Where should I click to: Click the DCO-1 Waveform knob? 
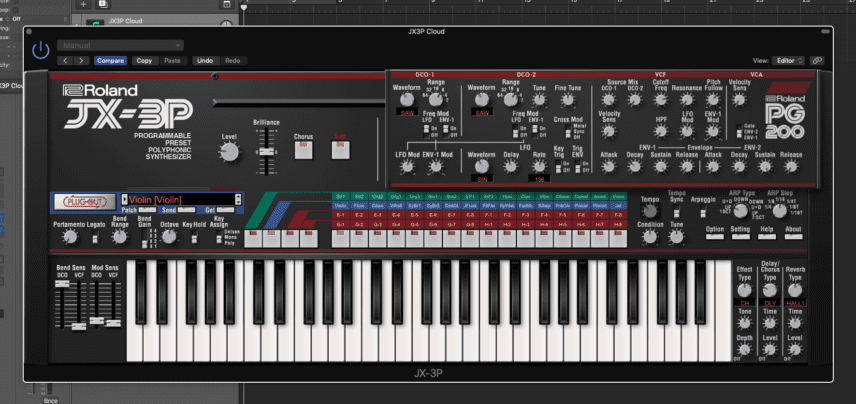click(x=407, y=99)
